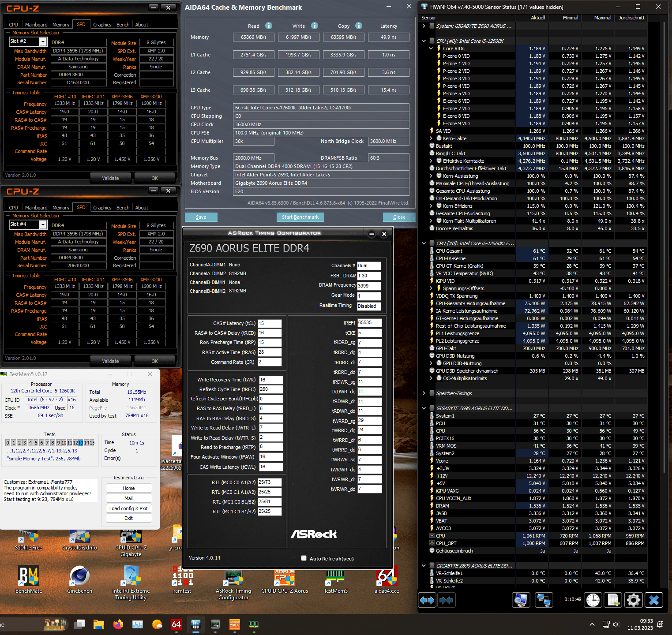Click Mail button in TestMem5
The height and width of the screenshot is (635, 672).
pos(129,498)
